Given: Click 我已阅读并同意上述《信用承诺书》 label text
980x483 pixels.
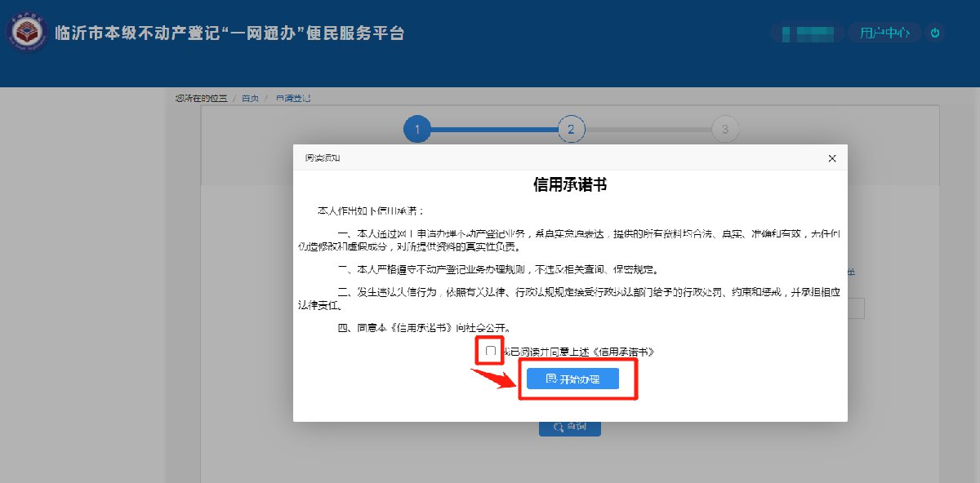Looking at the screenshot, I should click(x=578, y=352).
